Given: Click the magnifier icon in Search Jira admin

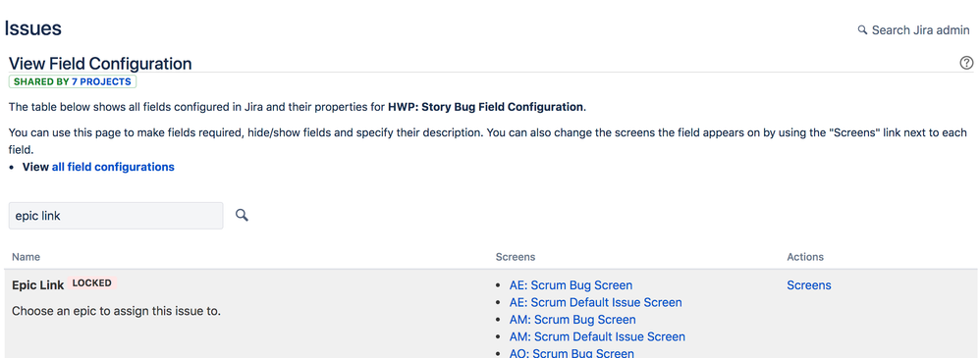Looking at the screenshot, I should (862, 29).
